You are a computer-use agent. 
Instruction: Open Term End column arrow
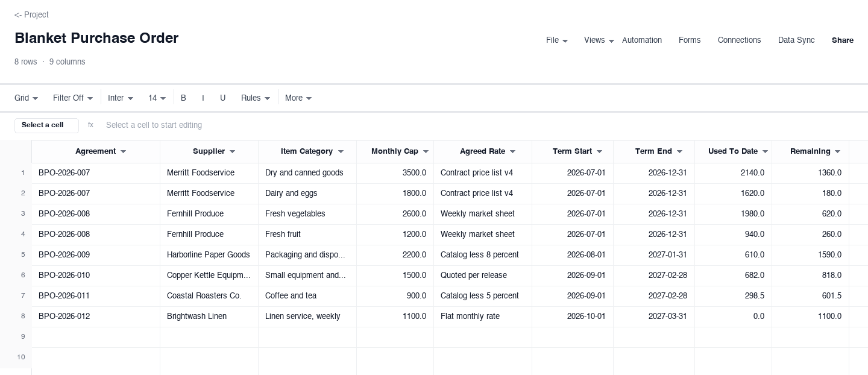click(x=679, y=152)
